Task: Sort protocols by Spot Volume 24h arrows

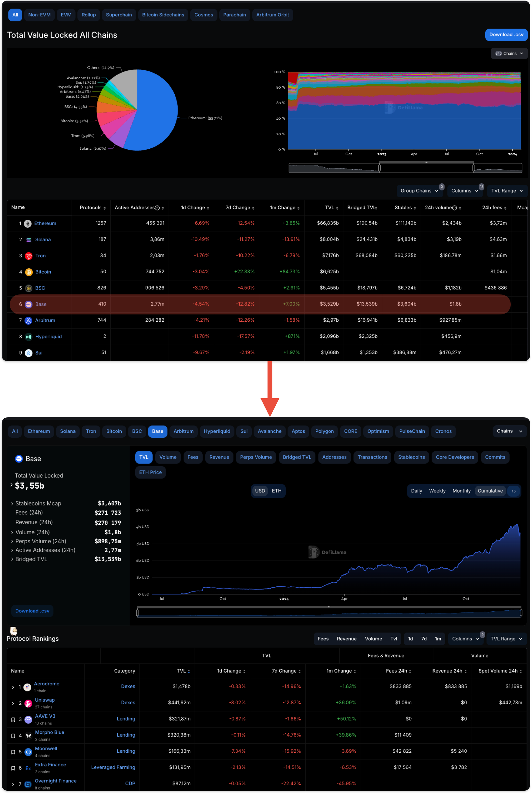Action: click(520, 671)
